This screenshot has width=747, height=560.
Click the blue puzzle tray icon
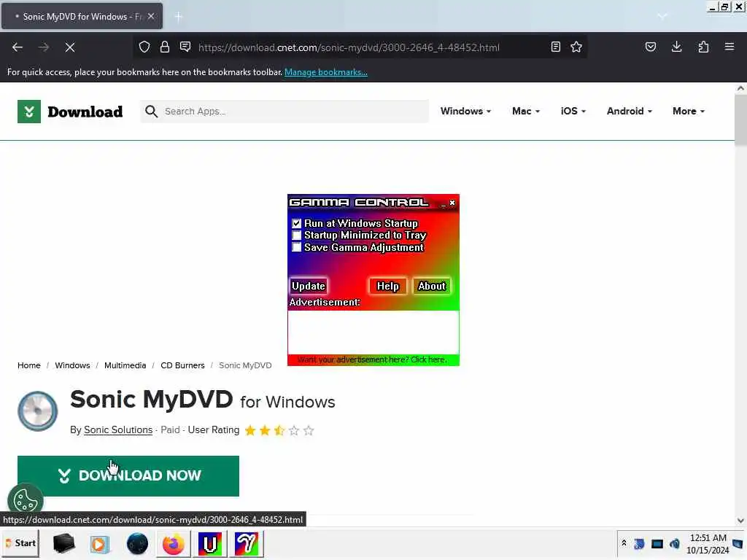(639, 543)
